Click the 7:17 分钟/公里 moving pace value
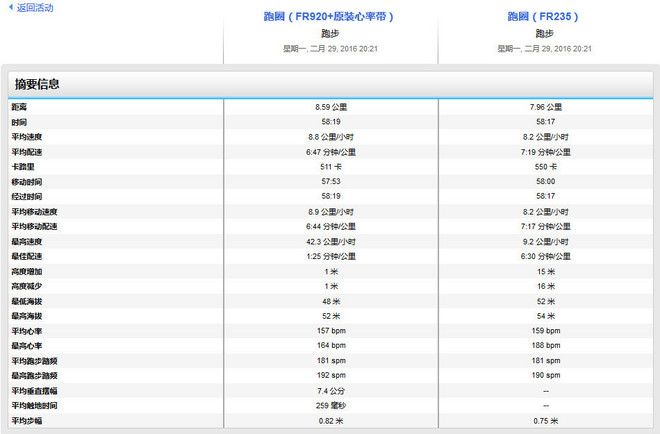Viewport: 660px width, 434px height. [x=546, y=226]
